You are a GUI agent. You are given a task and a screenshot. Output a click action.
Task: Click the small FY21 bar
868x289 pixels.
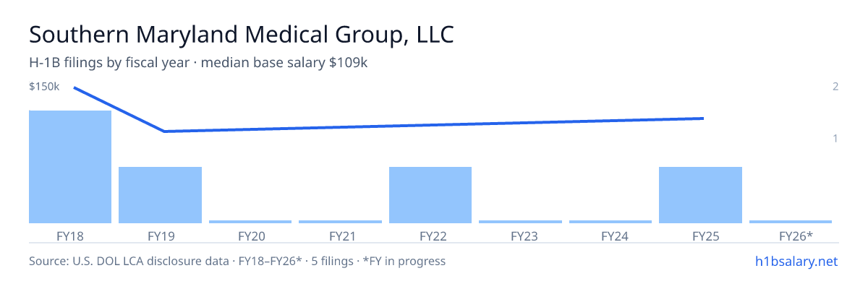(x=340, y=222)
